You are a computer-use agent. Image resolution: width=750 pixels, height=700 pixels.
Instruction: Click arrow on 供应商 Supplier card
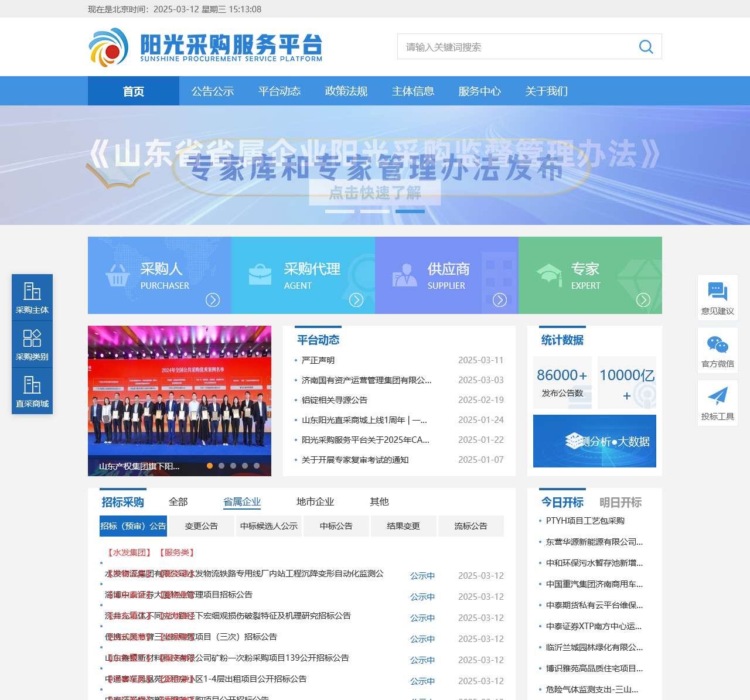click(500, 300)
